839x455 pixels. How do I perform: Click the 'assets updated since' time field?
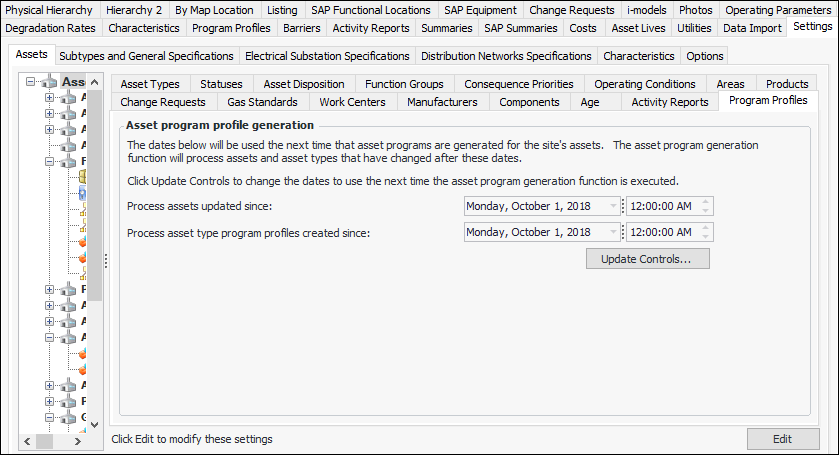pos(660,206)
